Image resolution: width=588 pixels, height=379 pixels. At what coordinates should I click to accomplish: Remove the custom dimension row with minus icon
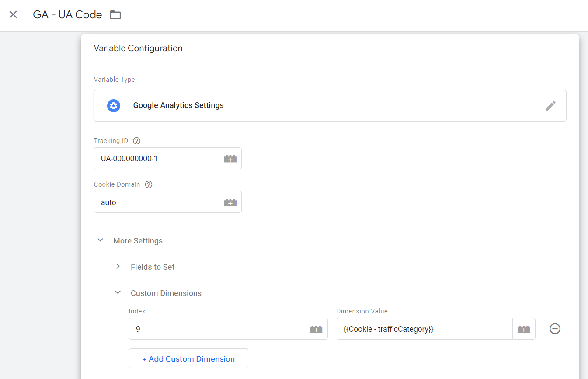click(555, 329)
